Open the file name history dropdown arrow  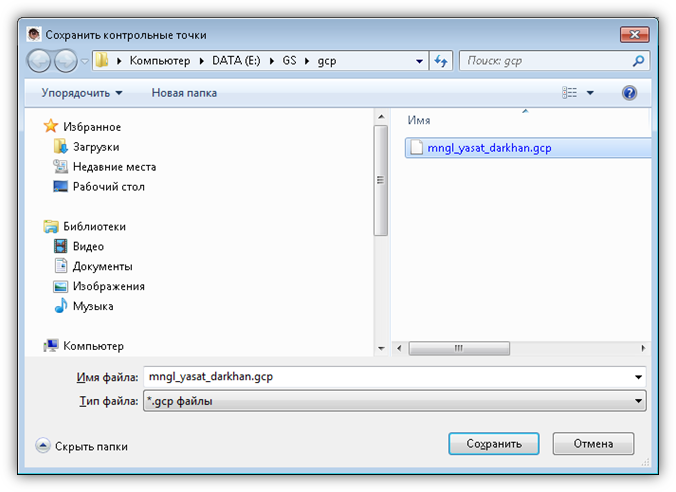pyautogui.click(x=638, y=377)
